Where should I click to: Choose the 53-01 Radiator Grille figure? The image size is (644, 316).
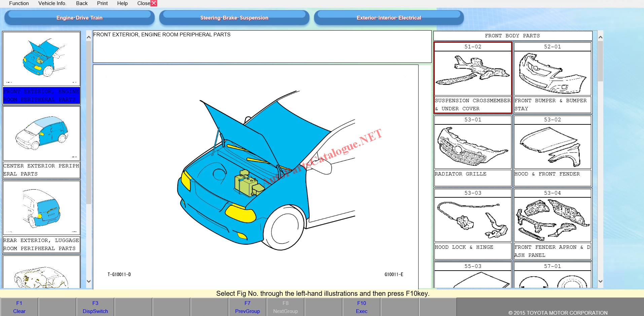473,146
